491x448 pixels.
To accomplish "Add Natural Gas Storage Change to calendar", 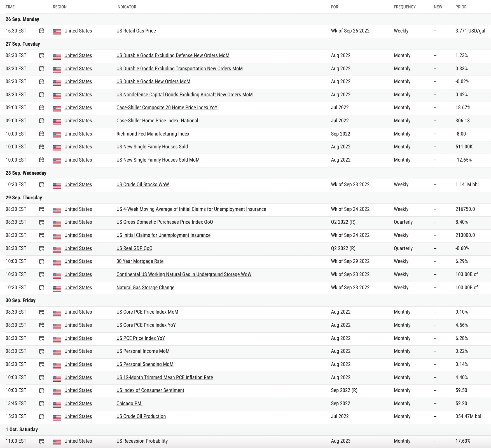I will [42, 288].
